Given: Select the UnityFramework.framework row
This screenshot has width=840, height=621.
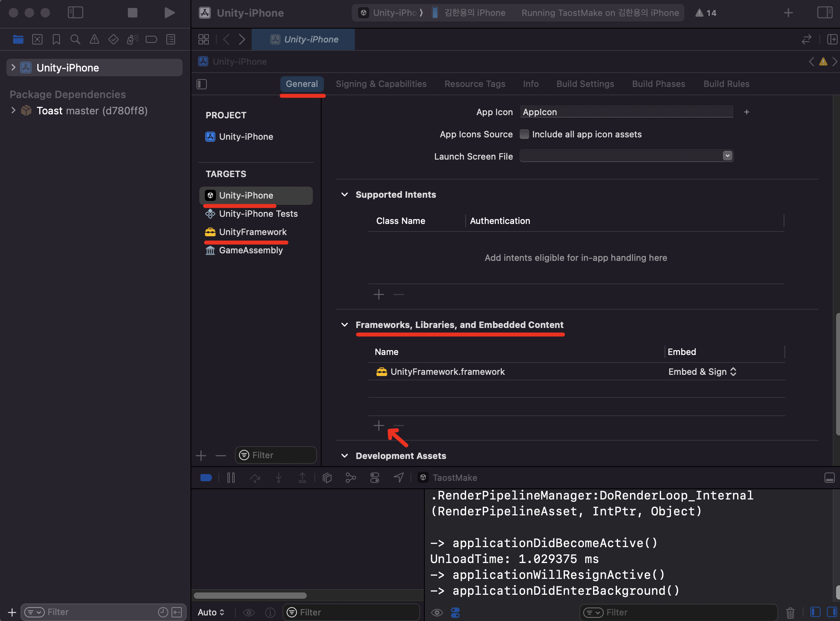Looking at the screenshot, I should pyautogui.click(x=576, y=372).
